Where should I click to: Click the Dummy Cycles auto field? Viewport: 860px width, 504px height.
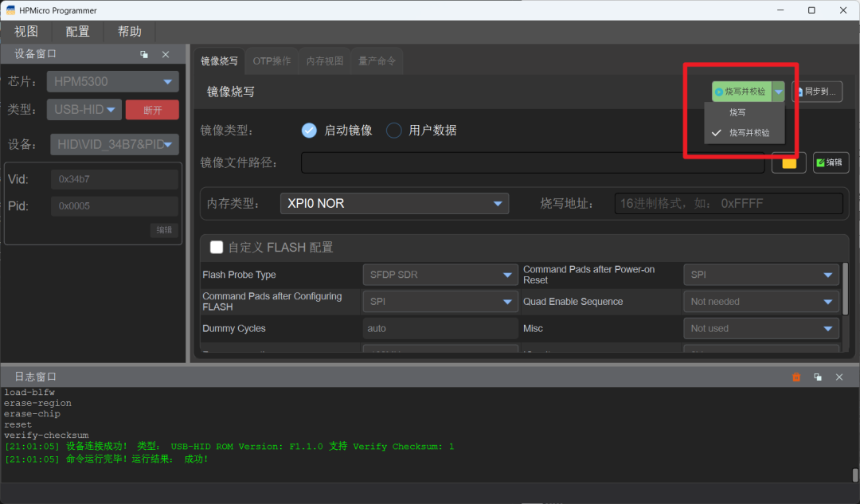point(440,329)
